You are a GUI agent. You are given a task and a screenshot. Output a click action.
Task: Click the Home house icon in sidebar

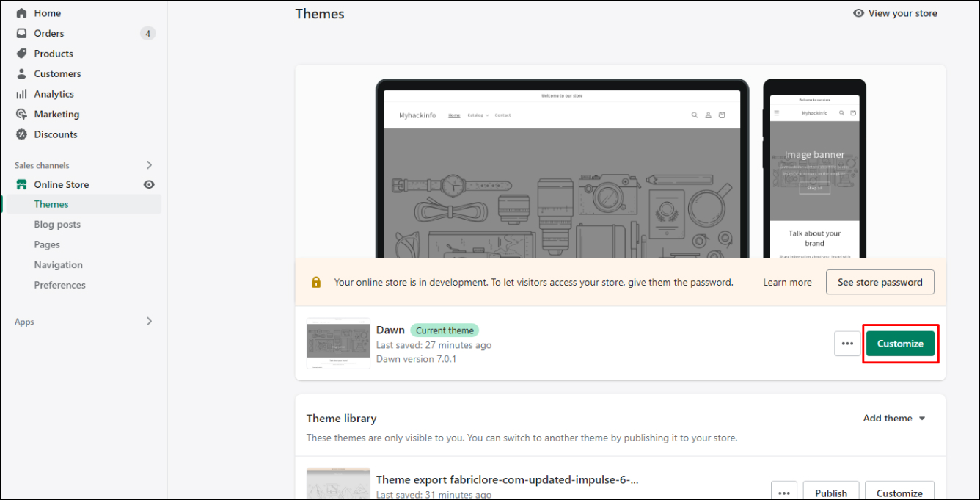[x=21, y=13]
